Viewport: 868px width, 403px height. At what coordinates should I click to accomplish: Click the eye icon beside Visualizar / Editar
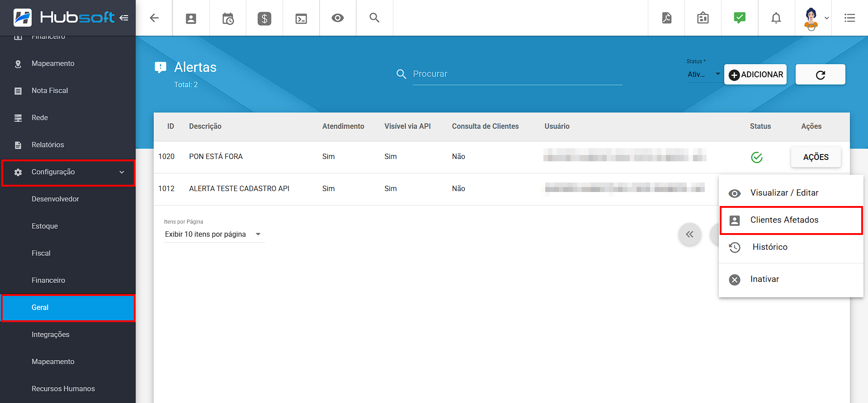click(735, 193)
